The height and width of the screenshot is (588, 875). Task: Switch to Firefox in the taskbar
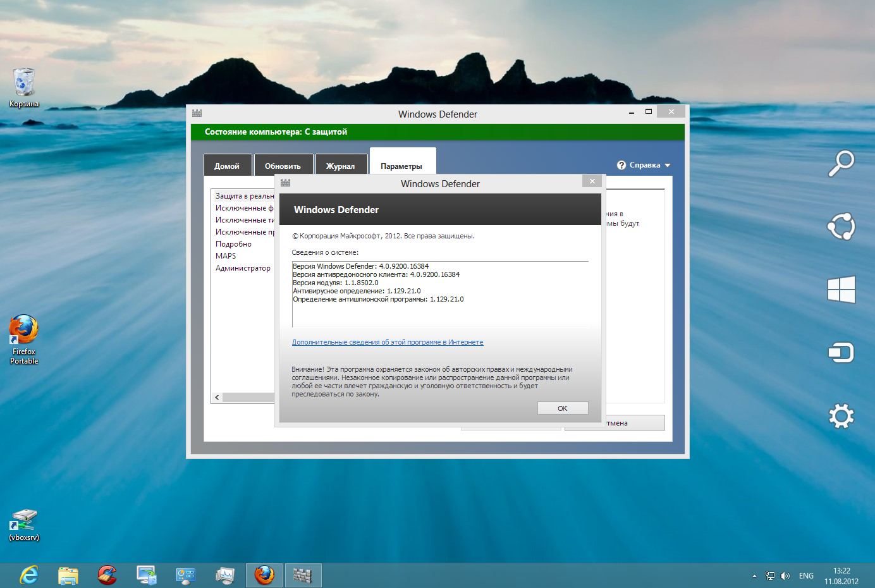(264, 575)
